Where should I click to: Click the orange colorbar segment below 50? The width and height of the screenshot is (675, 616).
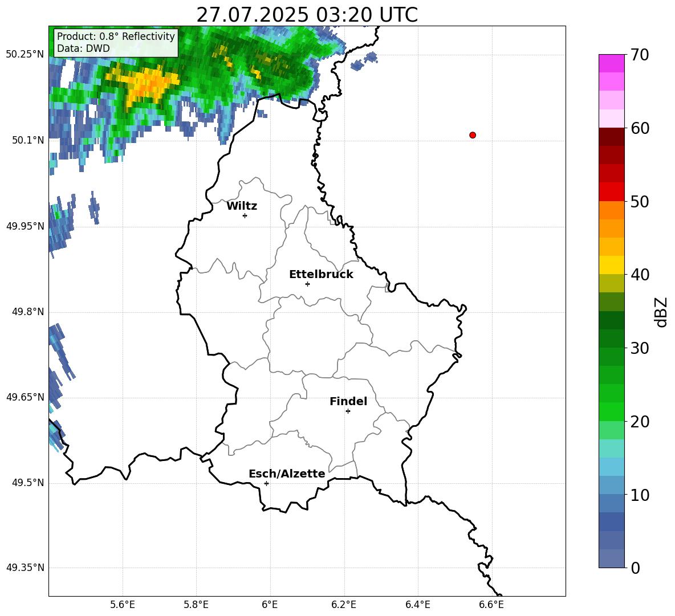coord(612,210)
